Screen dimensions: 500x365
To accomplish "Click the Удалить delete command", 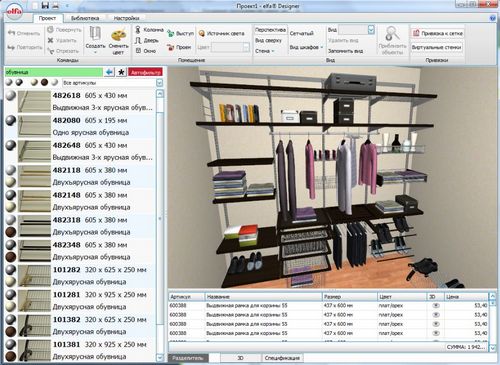I will tap(62, 40).
